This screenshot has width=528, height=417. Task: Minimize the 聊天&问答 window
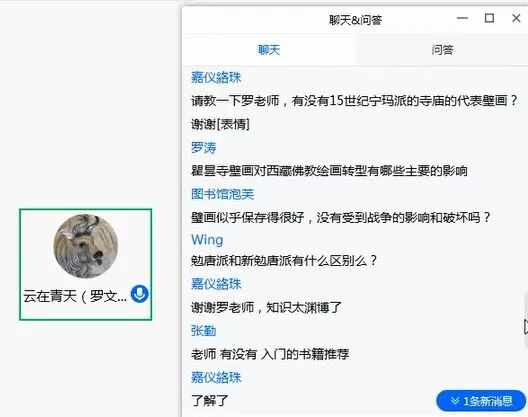[462, 18]
